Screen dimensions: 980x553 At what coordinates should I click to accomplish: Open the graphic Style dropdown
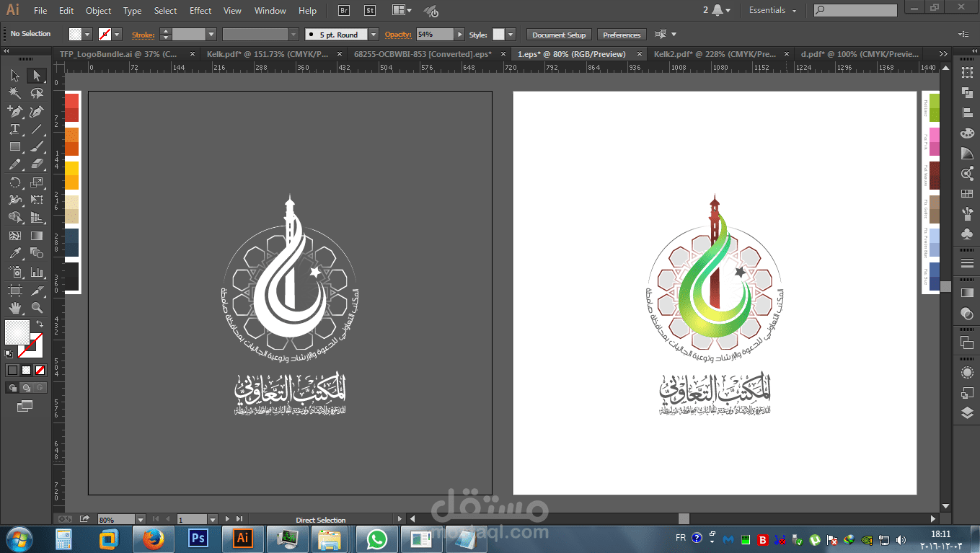(511, 35)
